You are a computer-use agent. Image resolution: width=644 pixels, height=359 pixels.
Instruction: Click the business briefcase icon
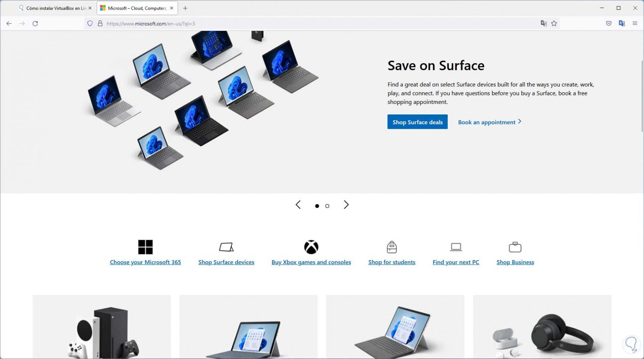[x=515, y=247]
